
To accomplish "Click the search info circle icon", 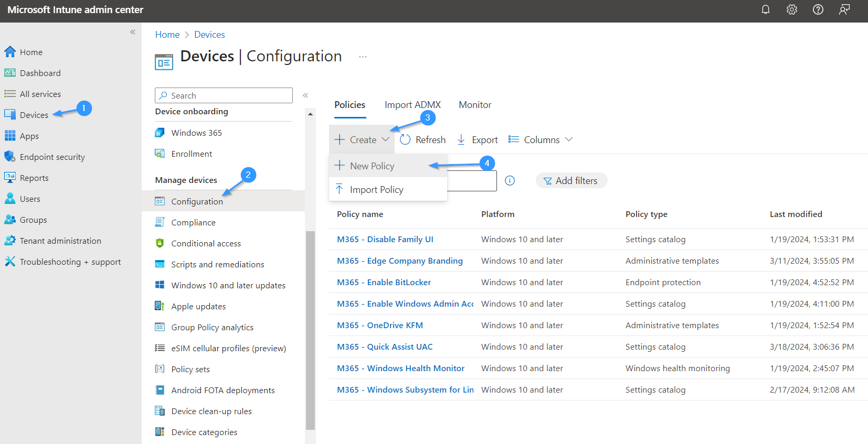I will (510, 180).
